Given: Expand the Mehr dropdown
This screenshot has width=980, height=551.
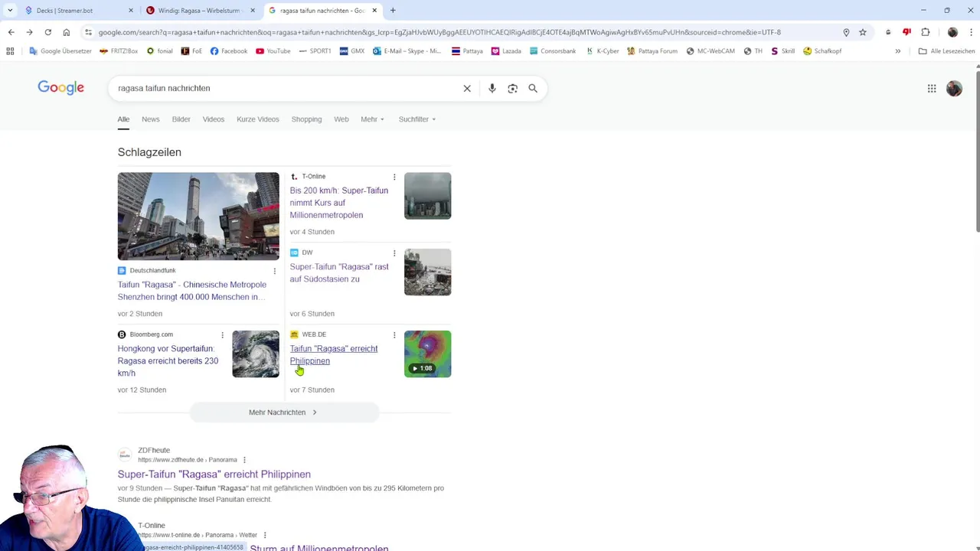Looking at the screenshot, I should pyautogui.click(x=372, y=119).
